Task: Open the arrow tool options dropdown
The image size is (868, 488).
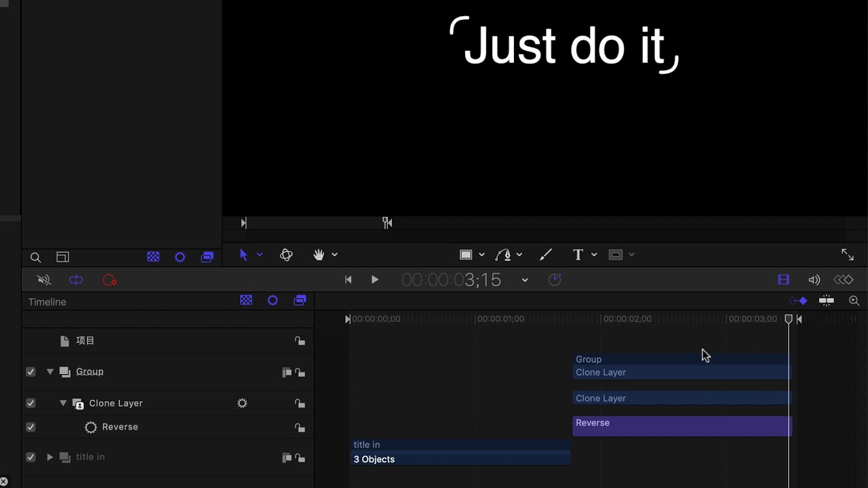Action: [259, 255]
